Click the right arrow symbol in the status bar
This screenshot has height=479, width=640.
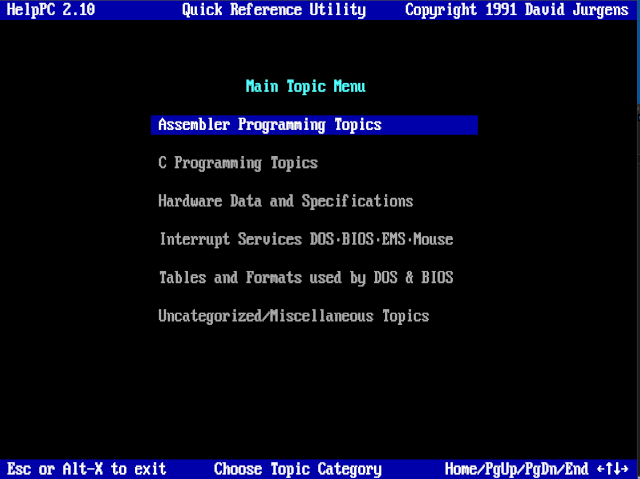tap(626, 469)
